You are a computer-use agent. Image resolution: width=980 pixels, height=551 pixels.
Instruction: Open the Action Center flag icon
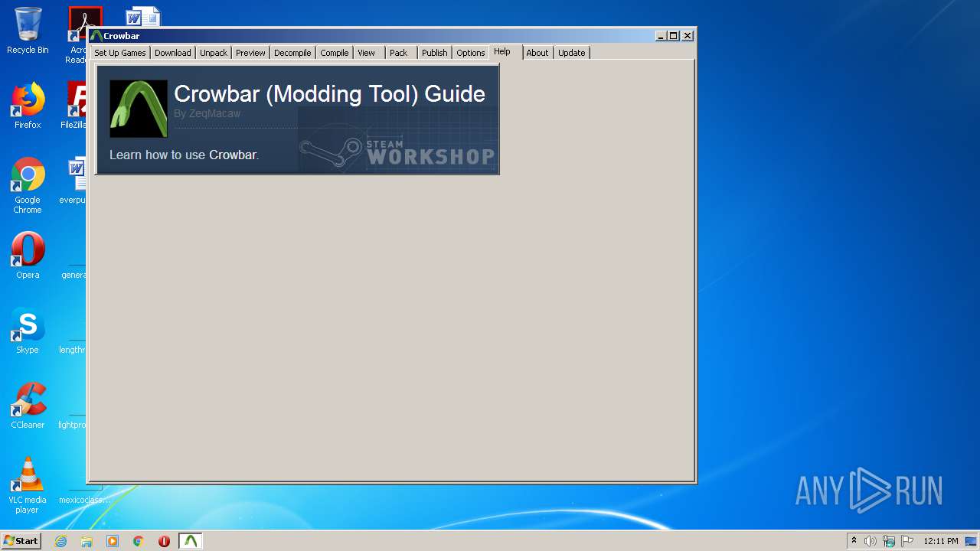point(907,541)
